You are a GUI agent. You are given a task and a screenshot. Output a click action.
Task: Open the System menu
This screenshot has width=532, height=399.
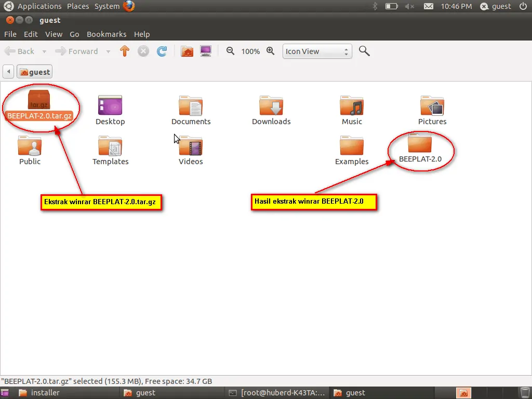coord(107,6)
